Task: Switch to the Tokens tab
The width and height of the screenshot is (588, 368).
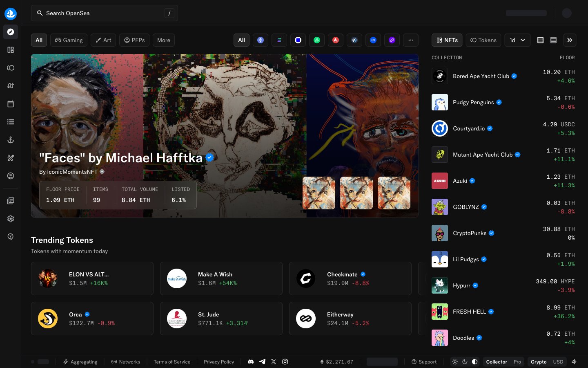Action: coord(483,40)
